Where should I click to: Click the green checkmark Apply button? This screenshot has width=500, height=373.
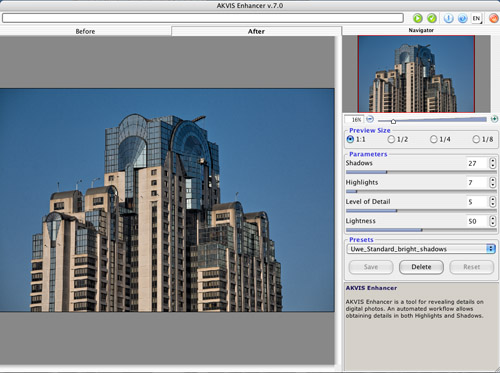tap(432, 18)
